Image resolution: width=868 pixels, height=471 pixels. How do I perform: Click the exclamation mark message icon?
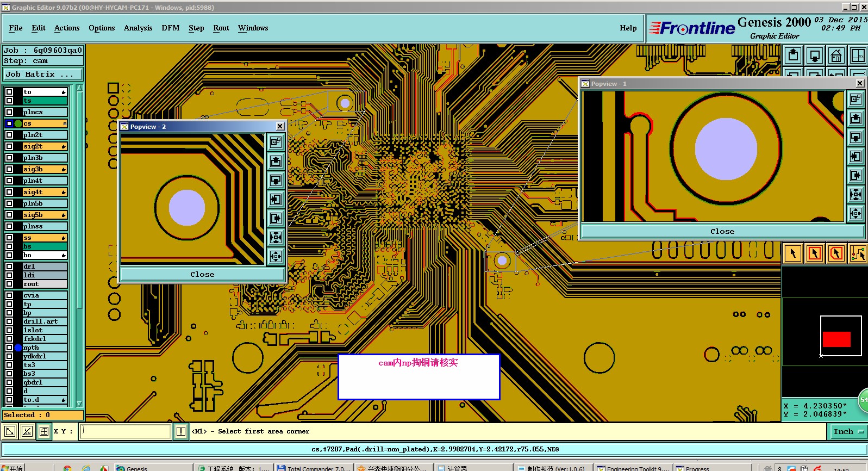[182, 431]
